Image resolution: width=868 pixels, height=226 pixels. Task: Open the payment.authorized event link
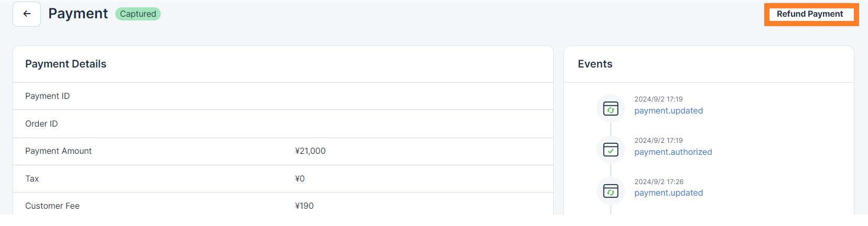click(673, 152)
